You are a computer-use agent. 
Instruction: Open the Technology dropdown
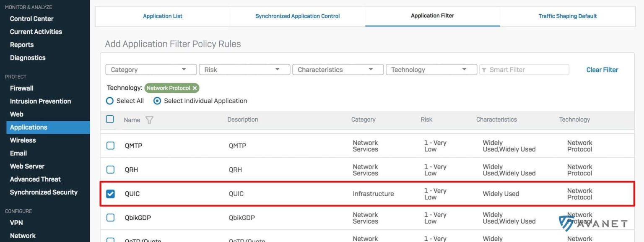[431, 69]
